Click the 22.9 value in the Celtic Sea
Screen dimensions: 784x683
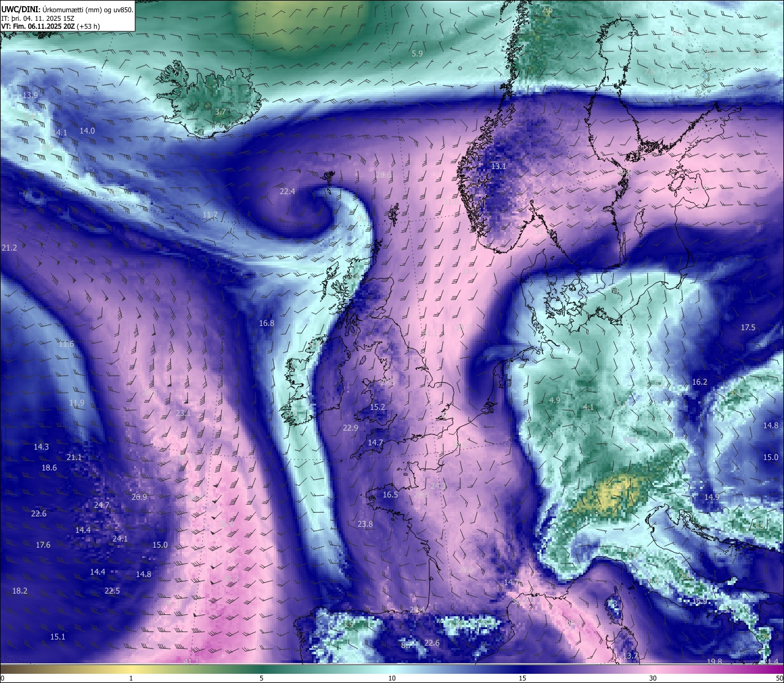350,428
